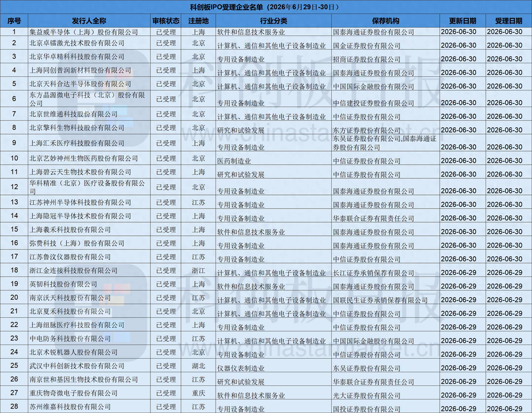Screen dimensions: 532x413
Task: Click 仪器仪表制造业 industry cell
Action: pos(273,366)
